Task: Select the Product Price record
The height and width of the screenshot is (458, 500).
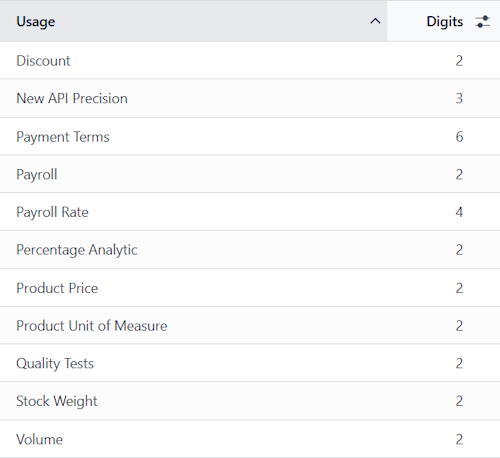Action: (250, 288)
